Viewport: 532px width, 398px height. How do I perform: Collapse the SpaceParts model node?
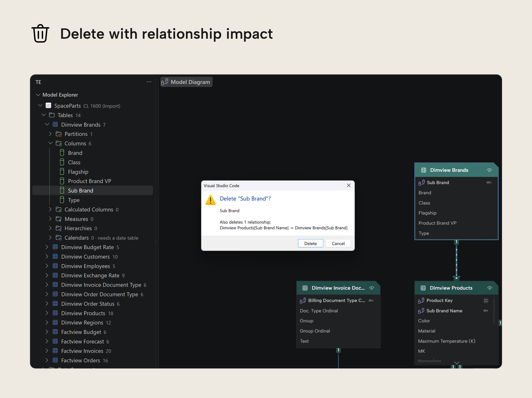pos(40,106)
